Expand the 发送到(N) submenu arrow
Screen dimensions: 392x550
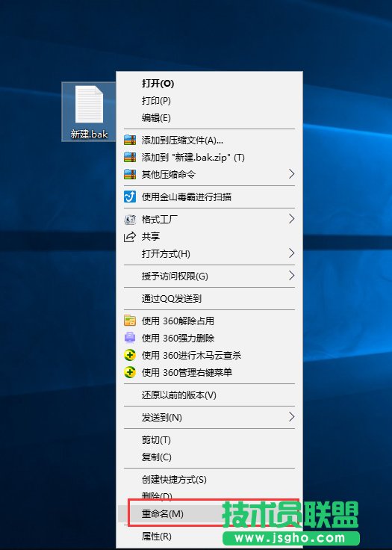[291, 417]
